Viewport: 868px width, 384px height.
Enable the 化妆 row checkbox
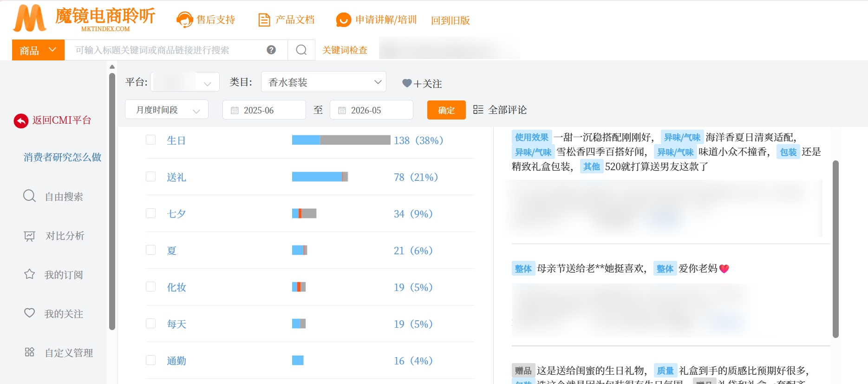(x=150, y=287)
